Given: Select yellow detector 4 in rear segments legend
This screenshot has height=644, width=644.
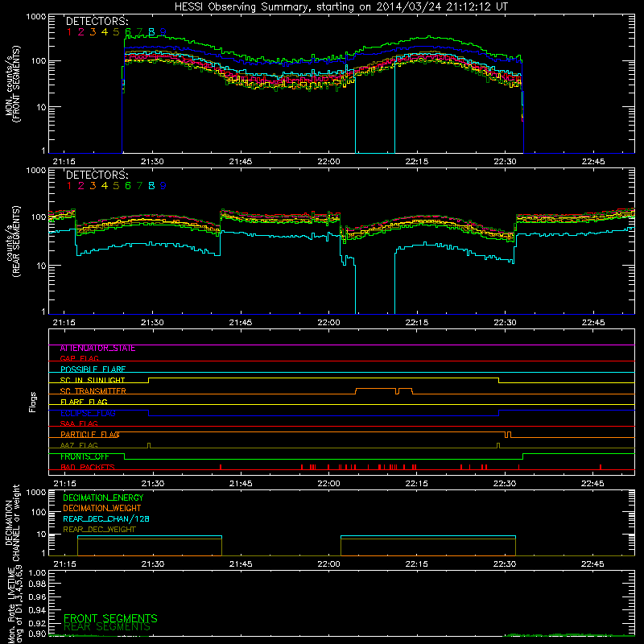Looking at the screenshot, I should 105,186.
